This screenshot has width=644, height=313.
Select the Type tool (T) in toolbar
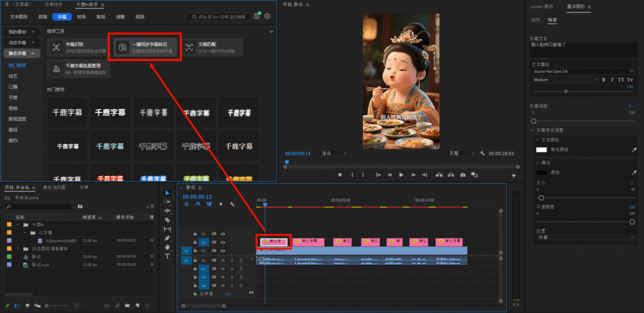coord(167,256)
